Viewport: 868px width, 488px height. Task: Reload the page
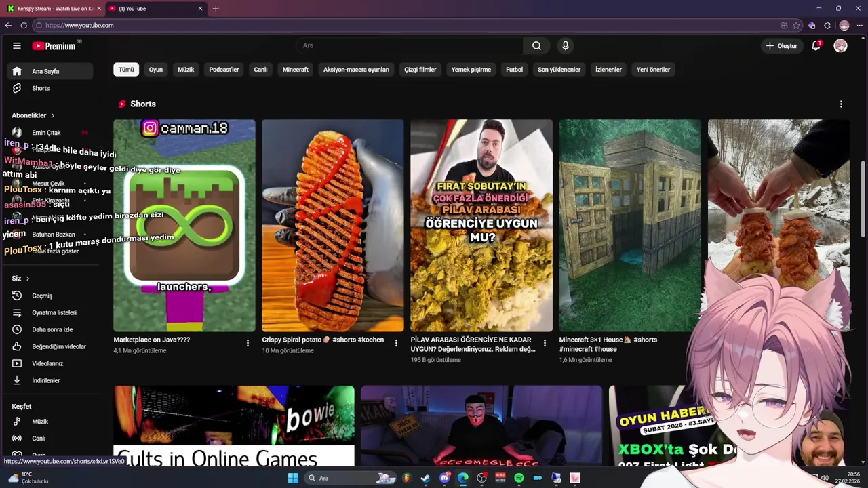click(24, 25)
